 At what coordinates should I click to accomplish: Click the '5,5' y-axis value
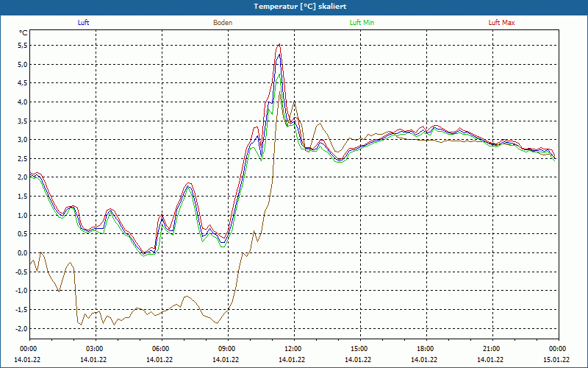coord(23,46)
